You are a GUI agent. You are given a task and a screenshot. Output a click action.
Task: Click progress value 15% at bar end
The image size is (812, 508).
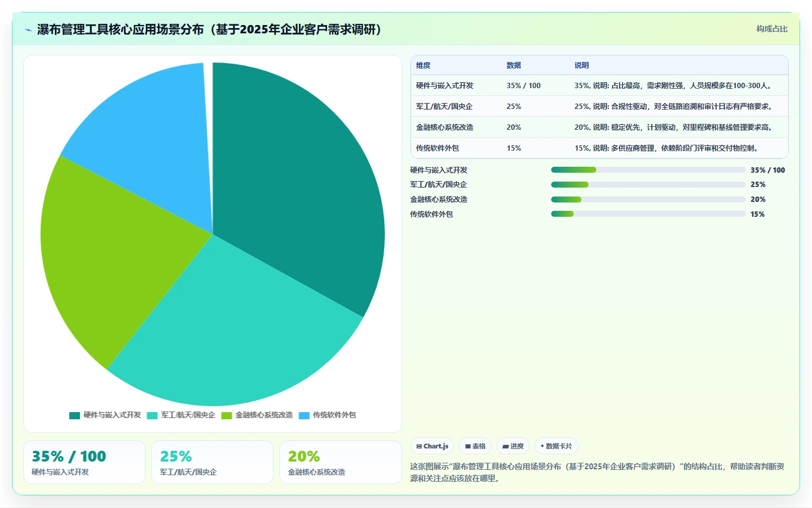point(758,214)
